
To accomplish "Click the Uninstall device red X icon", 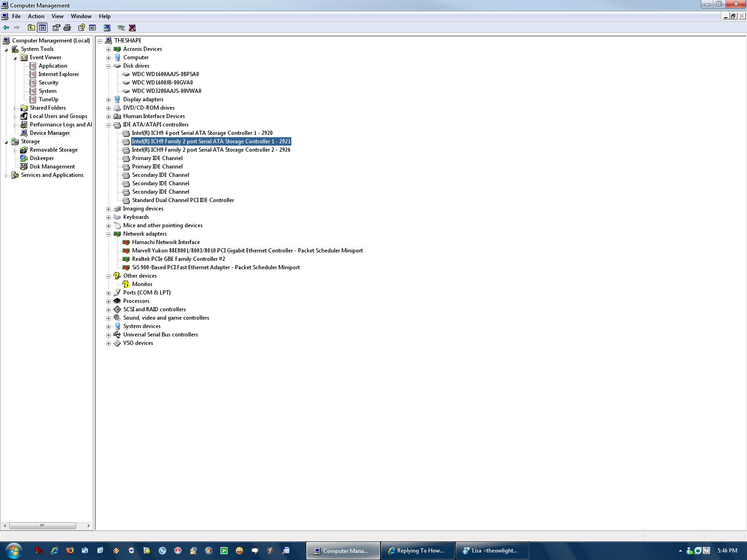I will point(132,28).
